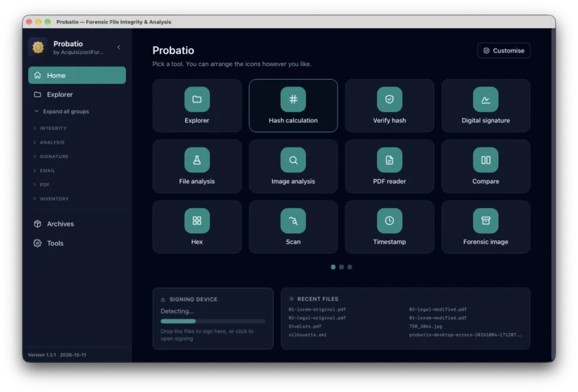This screenshot has width=578, height=392.
Task: Launch the Hash calculation tool icon
Action: (293, 99)
